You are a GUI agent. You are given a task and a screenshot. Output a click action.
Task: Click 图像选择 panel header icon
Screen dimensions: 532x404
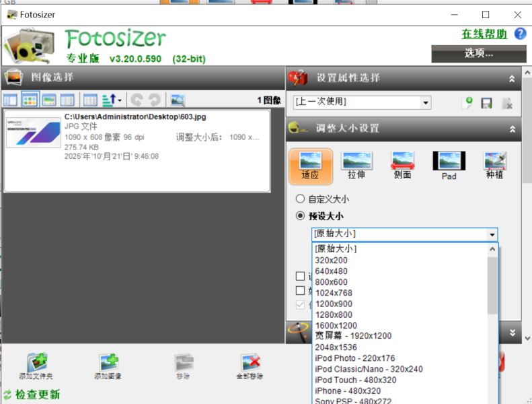click(13, 77)
